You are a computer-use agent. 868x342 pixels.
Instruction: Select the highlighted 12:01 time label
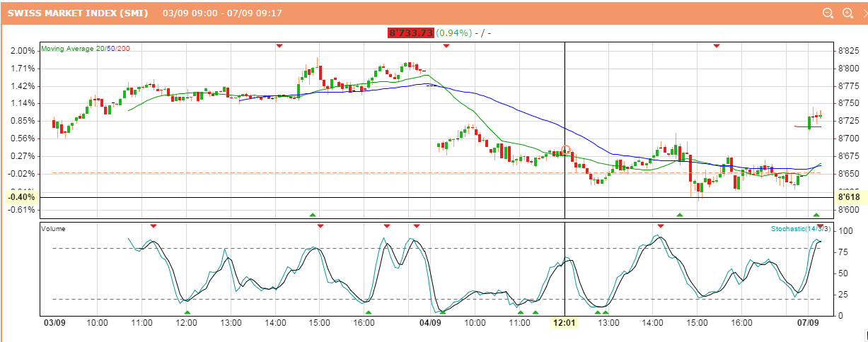pyautogui.click(x=565, y=322)
